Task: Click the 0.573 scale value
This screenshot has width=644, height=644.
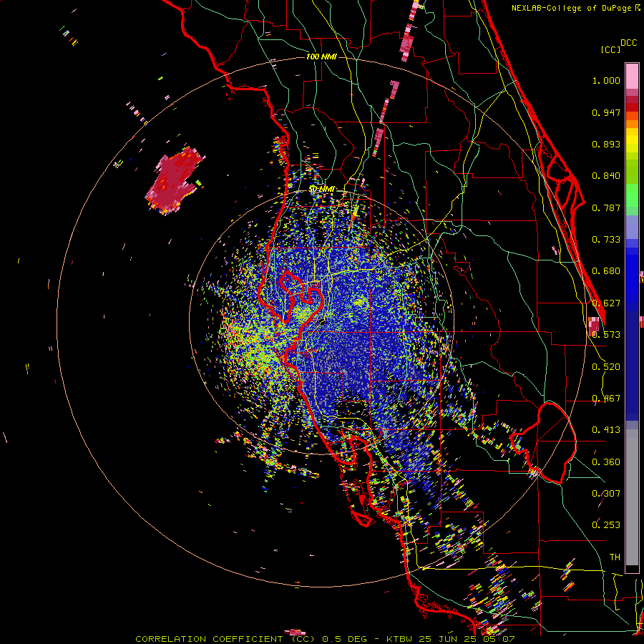Action: (x=606, y=335)
